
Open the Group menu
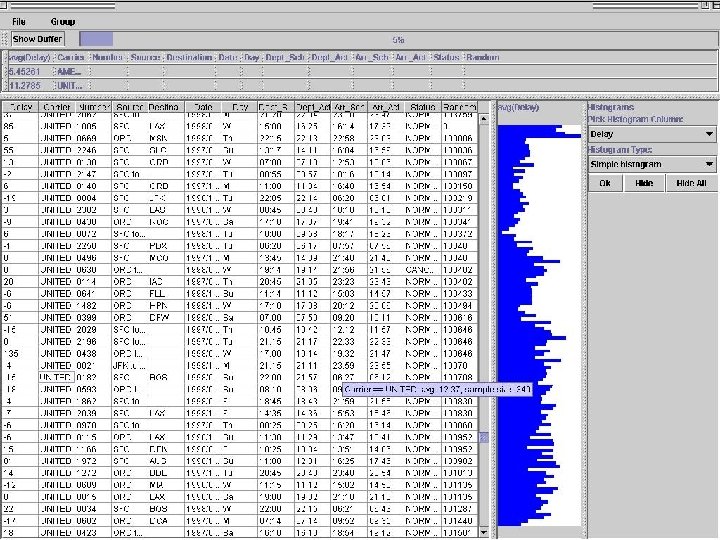tap(63, 22)
